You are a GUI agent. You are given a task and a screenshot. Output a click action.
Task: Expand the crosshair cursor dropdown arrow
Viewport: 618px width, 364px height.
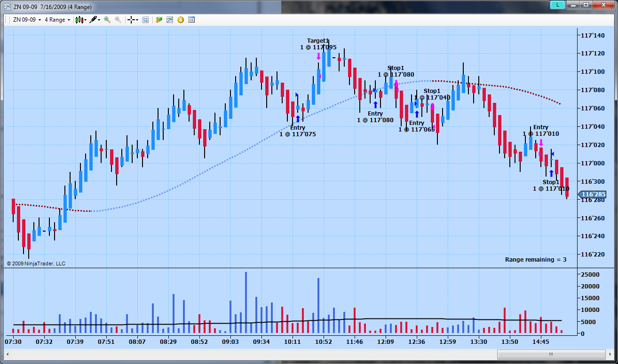coord(137,20)
